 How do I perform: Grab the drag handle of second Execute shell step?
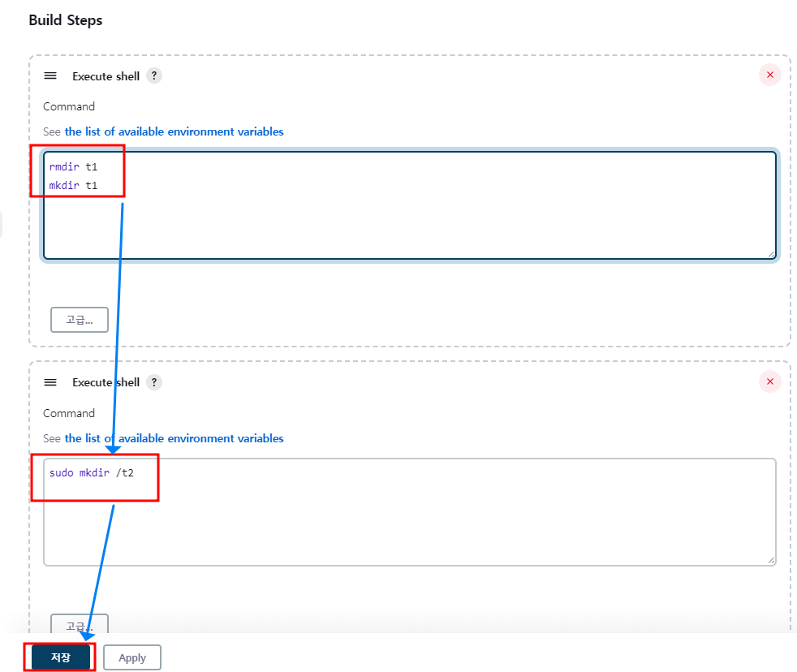pos(50,382)
